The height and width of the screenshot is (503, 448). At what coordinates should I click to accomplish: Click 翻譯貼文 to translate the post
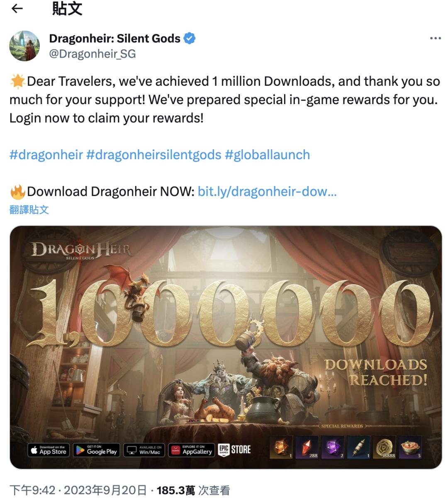click(29, 210)
